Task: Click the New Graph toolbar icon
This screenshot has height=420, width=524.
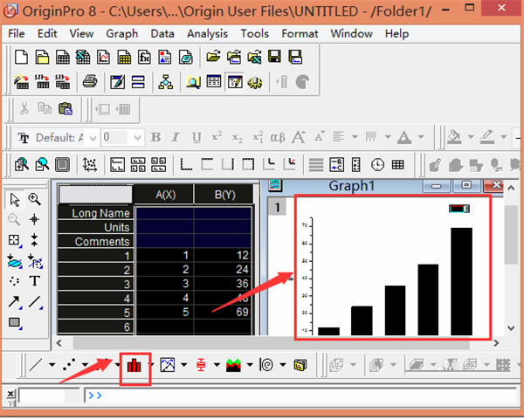Action: (103, 57)
